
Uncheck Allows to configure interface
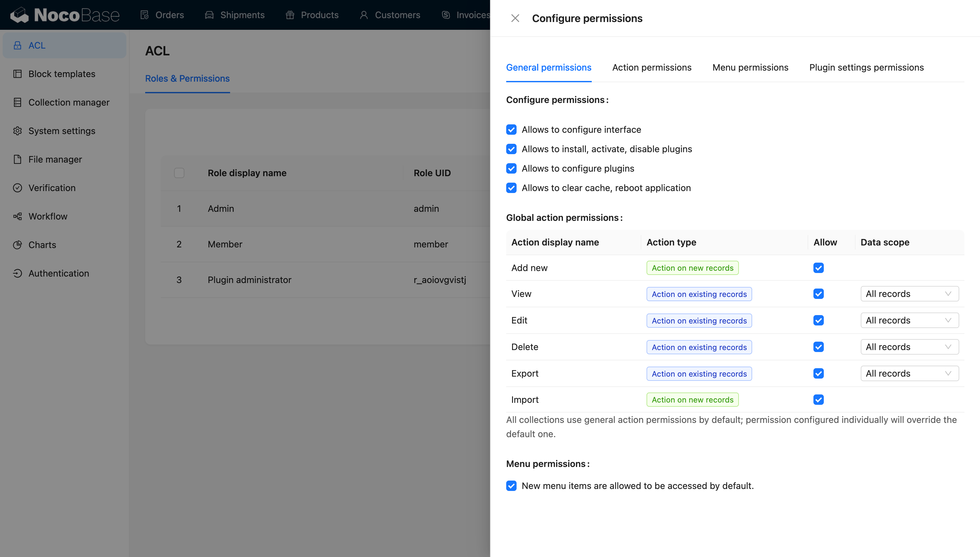coord(511,130)
